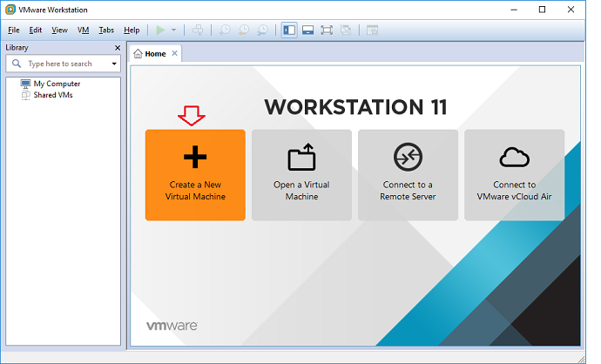Maximize the VMware Workstation window

(542, 10)
